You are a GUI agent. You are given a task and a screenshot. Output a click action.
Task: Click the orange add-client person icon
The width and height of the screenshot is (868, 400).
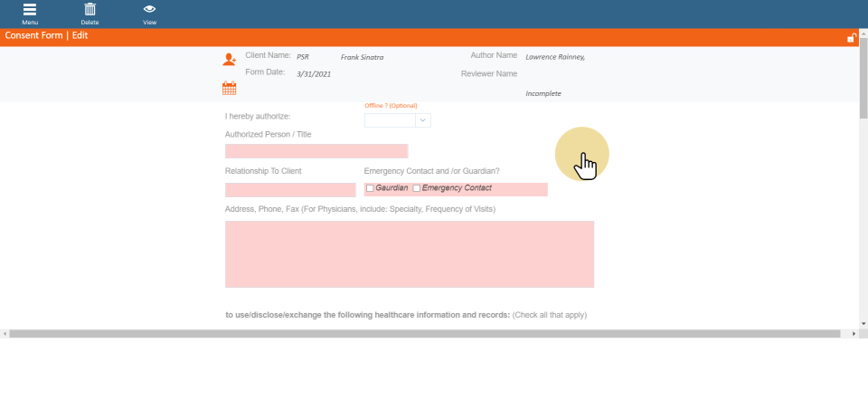(x=229, y=60)
